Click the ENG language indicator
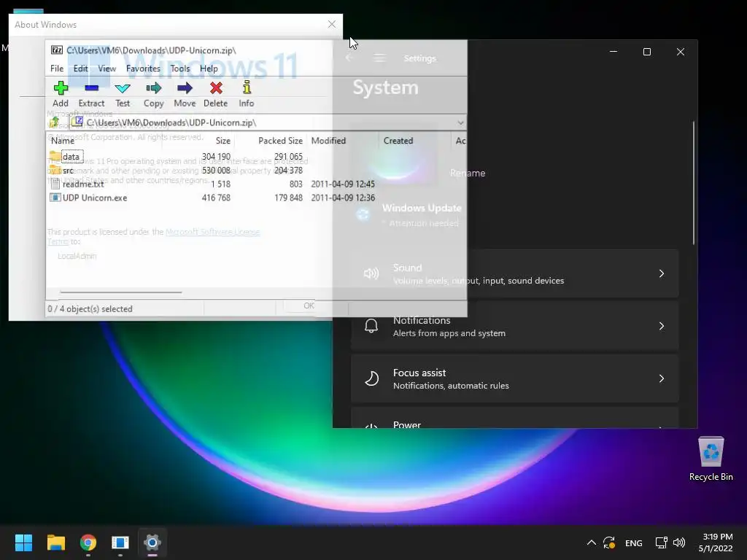The width and height of the screenshot is (747, 560). [634, 542]
